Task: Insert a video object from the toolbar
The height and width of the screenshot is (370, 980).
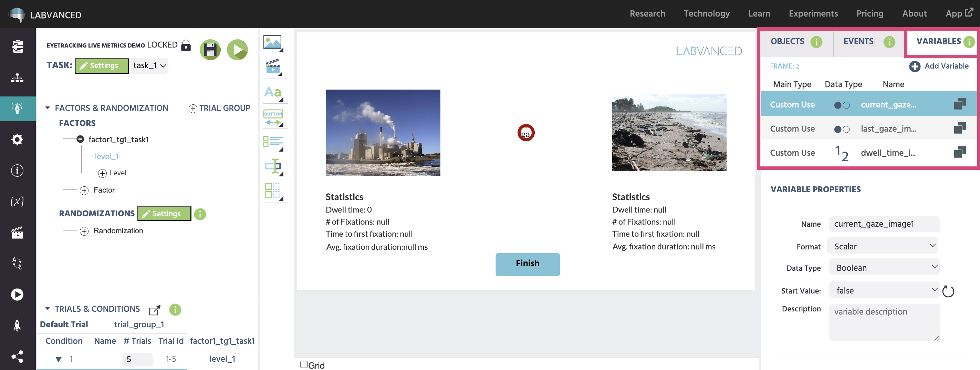Action: [273, 67]
